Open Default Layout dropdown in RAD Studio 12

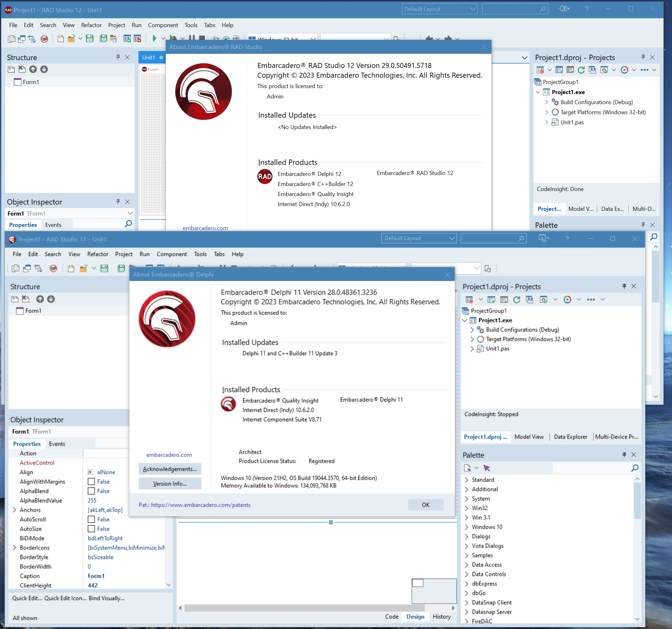[440, 9]
